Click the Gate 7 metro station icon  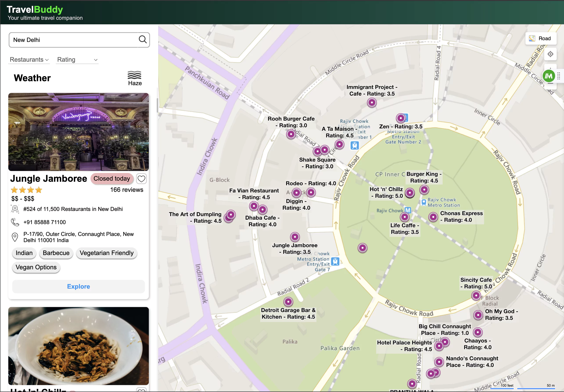pos(335,261)
